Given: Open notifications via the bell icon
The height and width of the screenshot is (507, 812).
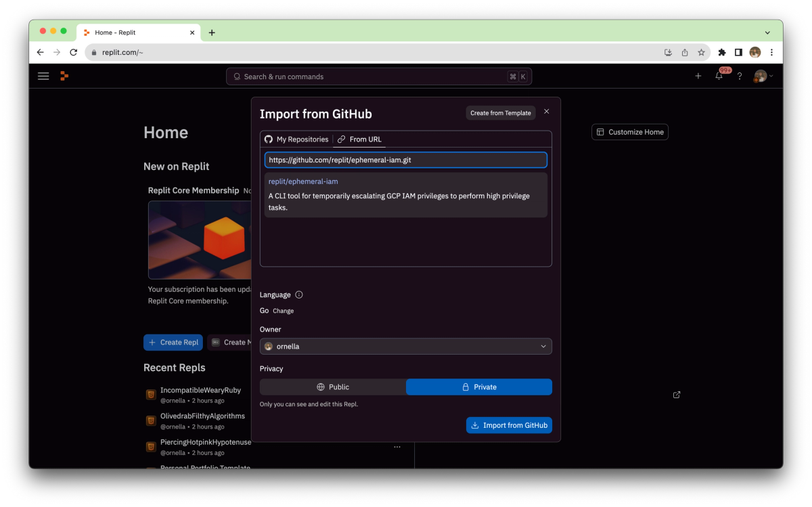Looking at the screenshot, I should coord(719,76).
